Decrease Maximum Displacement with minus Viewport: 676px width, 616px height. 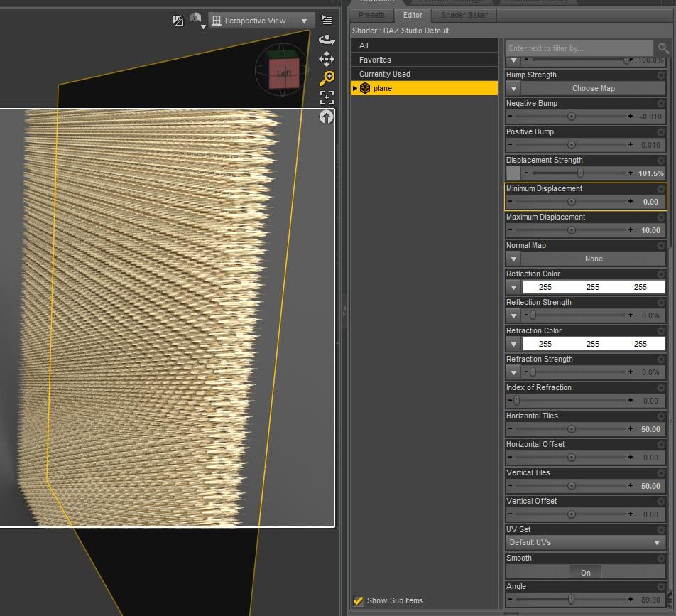510,230
